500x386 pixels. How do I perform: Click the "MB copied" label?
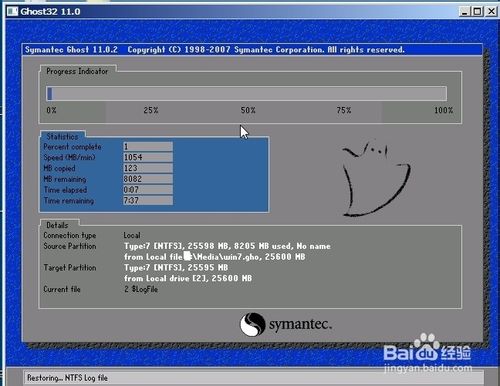[x=59, y=168]
